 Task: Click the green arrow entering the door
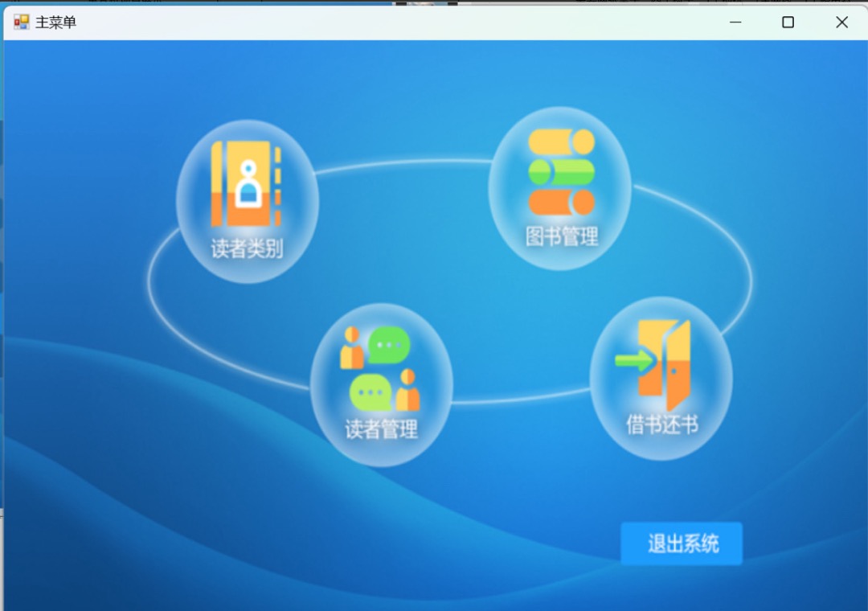tap(634, 360)
